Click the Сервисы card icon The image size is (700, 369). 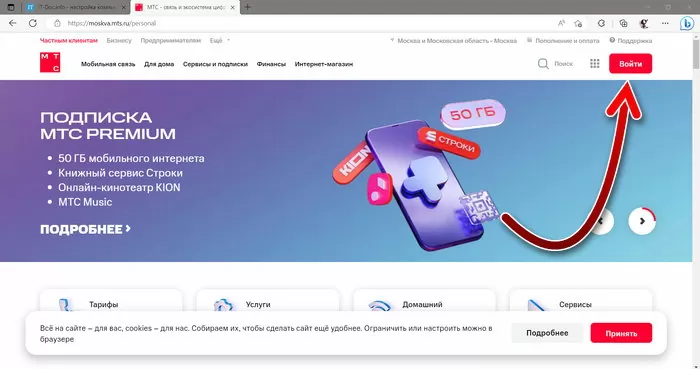coord(537,306)
